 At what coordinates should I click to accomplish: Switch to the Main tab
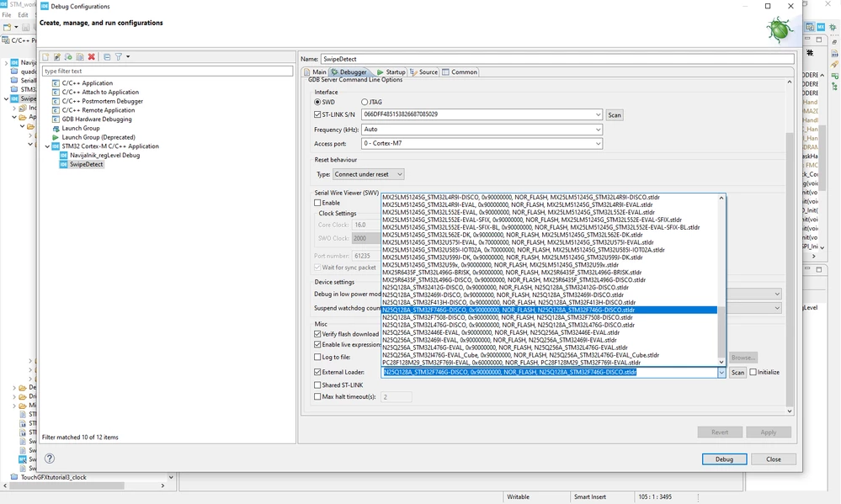point(315,72)
